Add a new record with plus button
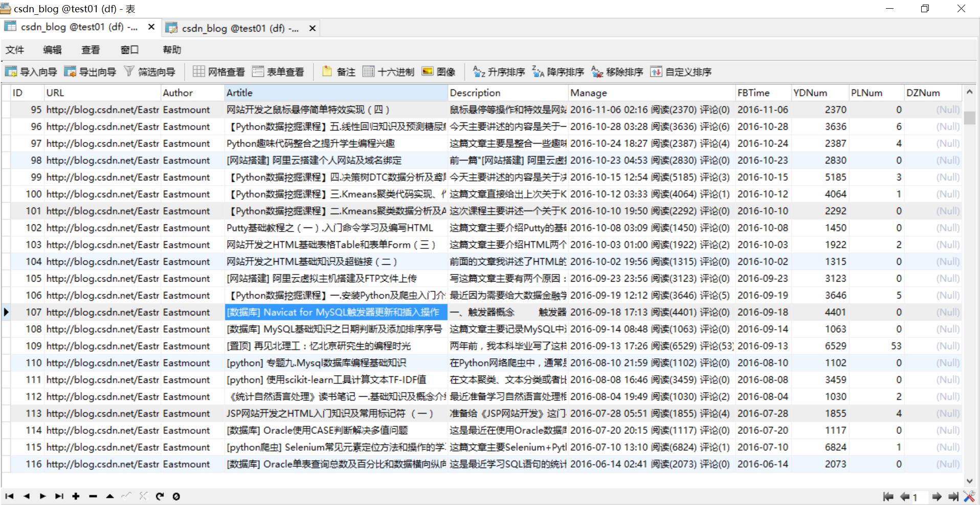This screenshot has height=505, width=980. (x=76, y=496)
